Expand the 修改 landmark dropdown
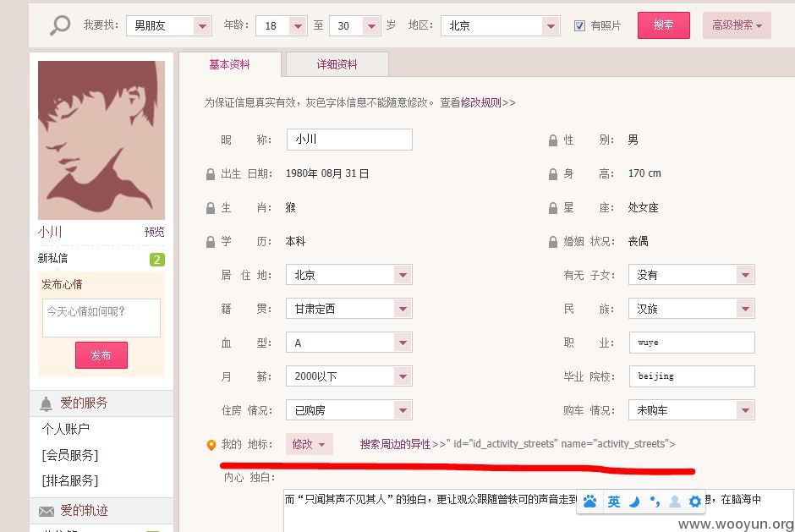Screen dimensions: 795x532 (310, 444)
